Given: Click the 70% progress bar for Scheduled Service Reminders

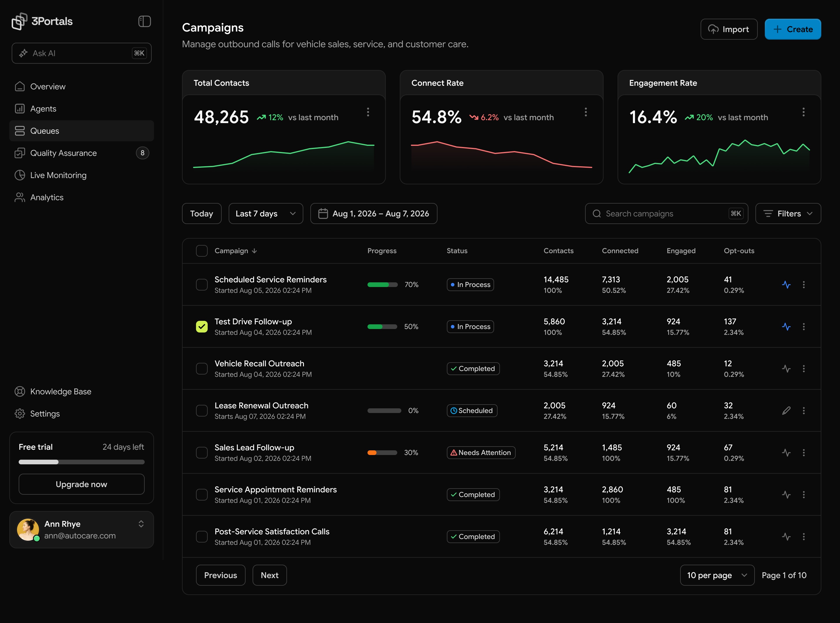Looking at the screenshot, I should (x=382, y=285).
